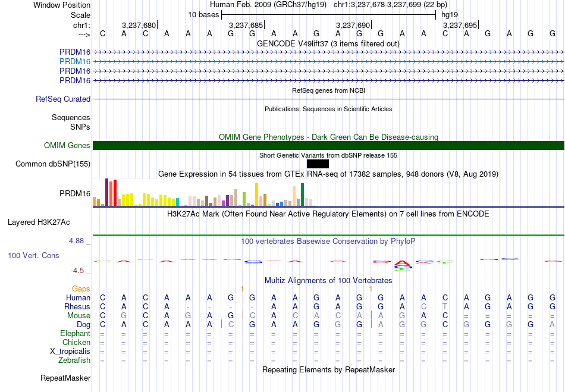
Task: Open Multiz Alignments of 100 Vertebrates title
Action: pos(328,280)
